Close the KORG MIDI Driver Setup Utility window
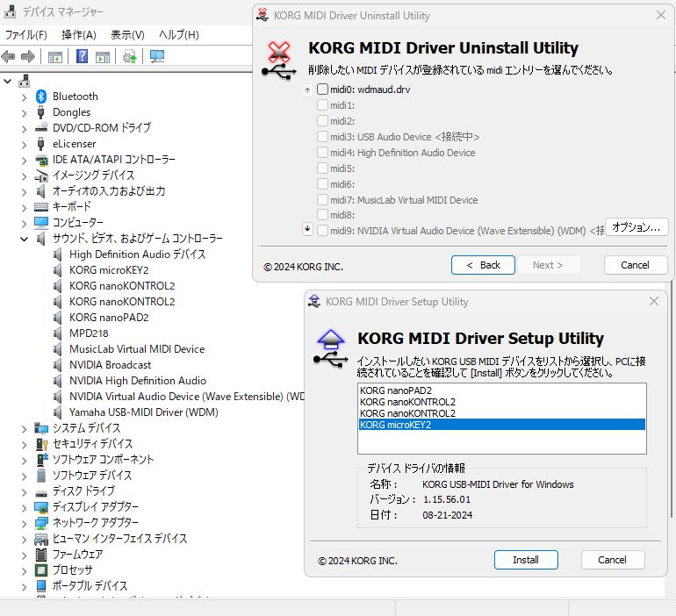Viewport: 676px width, 616px height. 654,301
